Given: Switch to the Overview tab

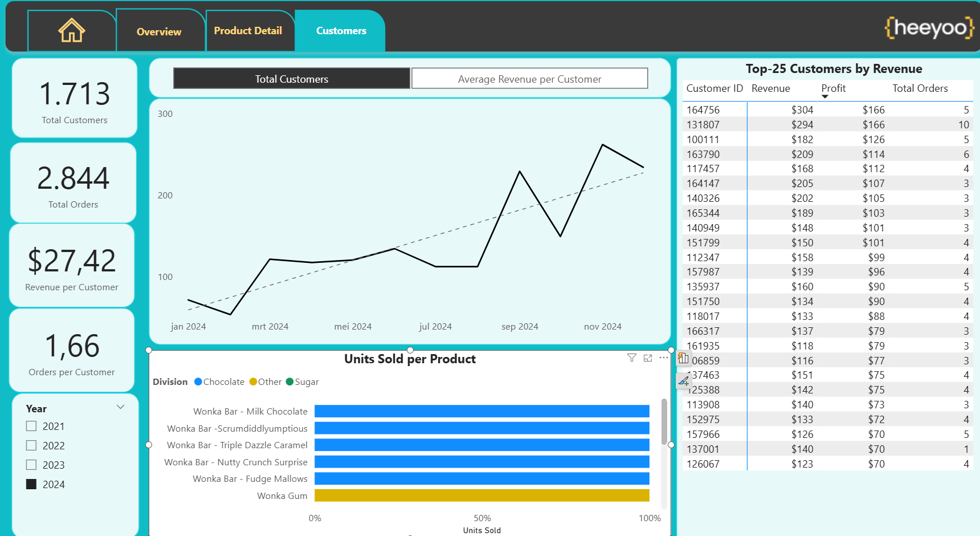Looking at the screenshot, I should coord(159,32).
